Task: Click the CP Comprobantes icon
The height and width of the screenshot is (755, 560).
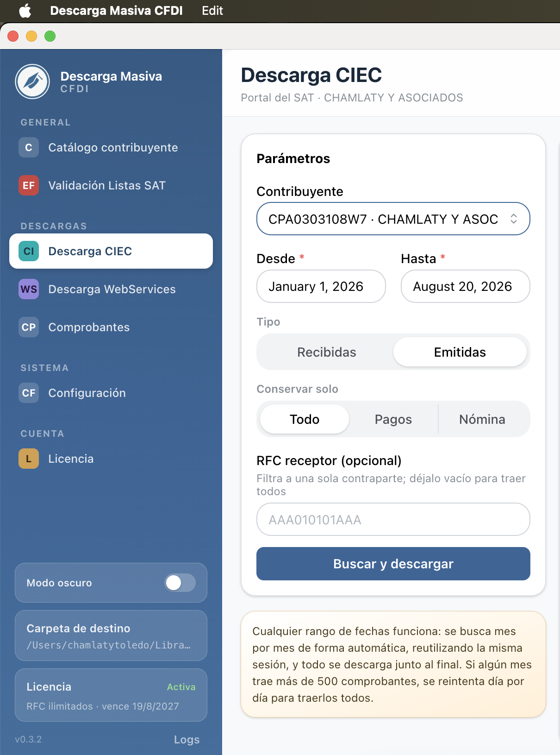Action: click(x=29, y=327)
